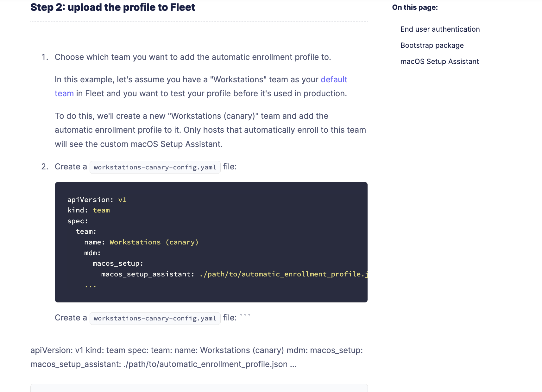This screenshot has height=392, width=542.
Task: Click the "On this page:" header label
Action: [415, 7]
